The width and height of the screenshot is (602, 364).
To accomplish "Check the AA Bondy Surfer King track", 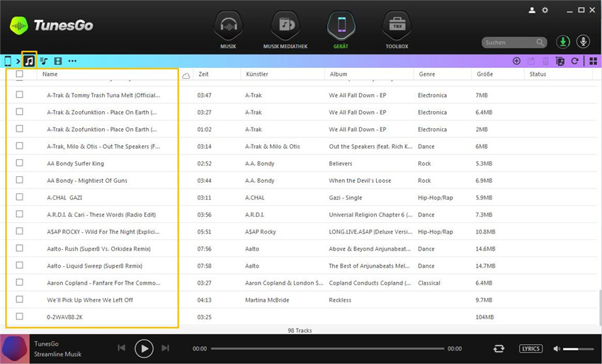I will pyautogui.click(x=20, y=163).
